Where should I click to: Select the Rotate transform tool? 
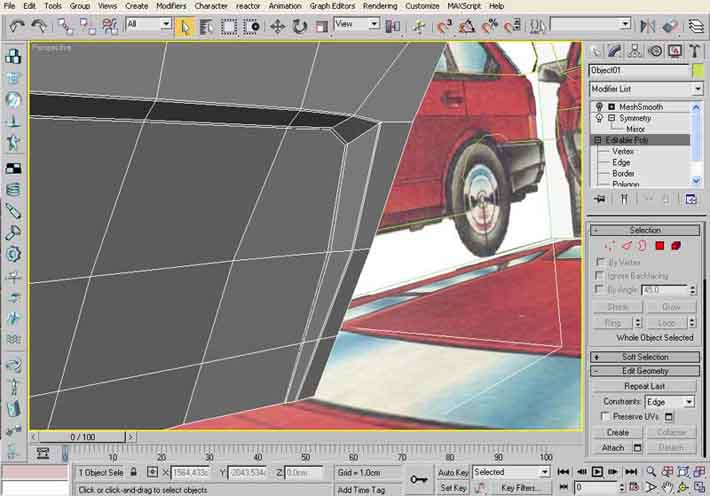pos(299,25)
